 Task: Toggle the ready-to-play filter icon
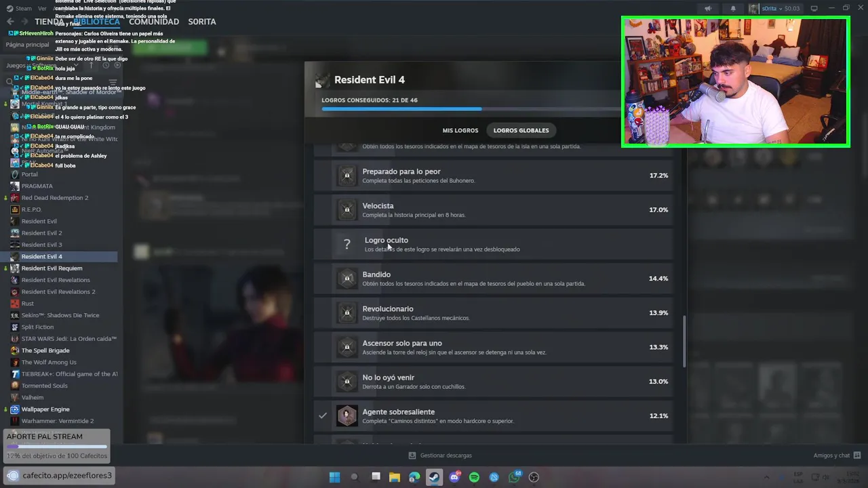point(117,65)
